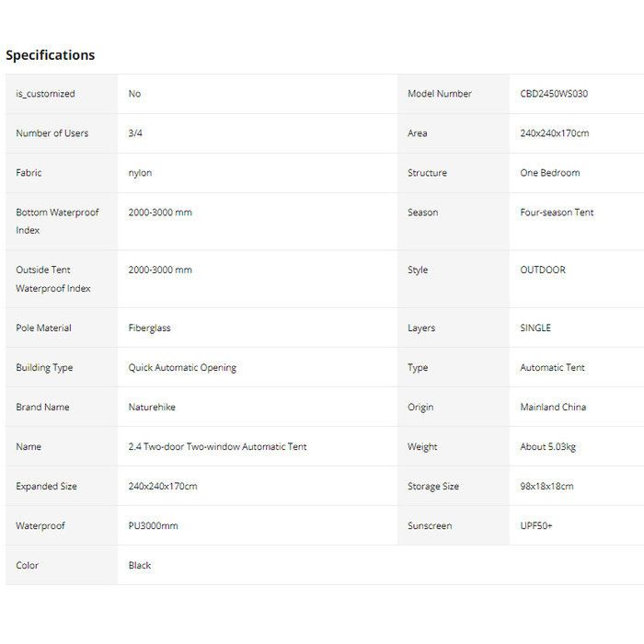Click the Mainland China origin value

coord(553,407)
